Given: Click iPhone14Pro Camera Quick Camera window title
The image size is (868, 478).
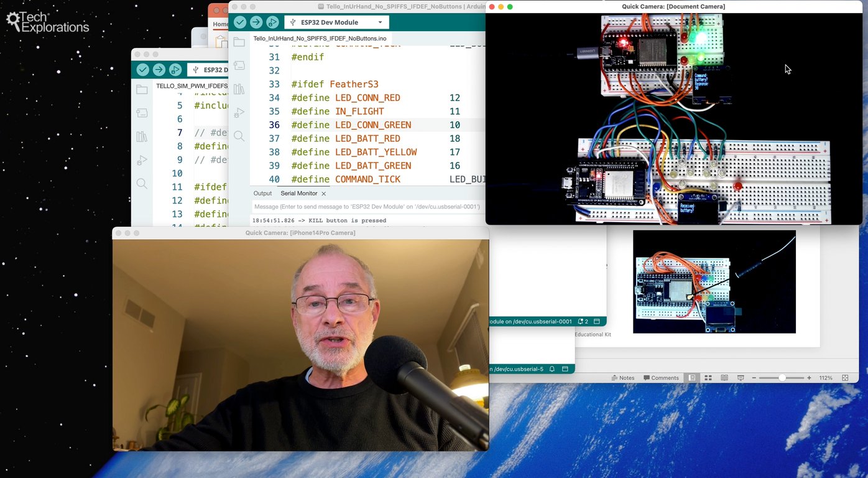Looking at the screenshot, I should point(300,233).
